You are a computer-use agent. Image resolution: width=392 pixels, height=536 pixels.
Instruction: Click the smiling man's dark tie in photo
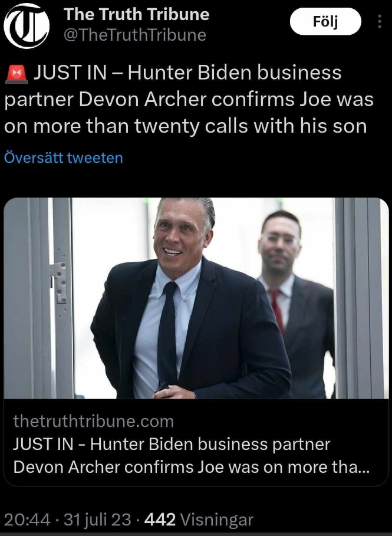coord(167,330)
